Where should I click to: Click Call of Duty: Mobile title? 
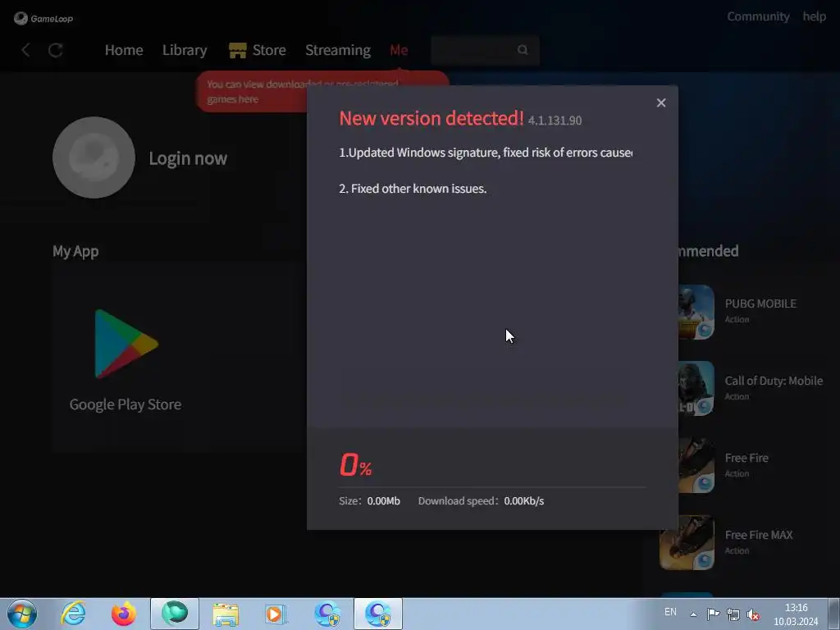774,381
